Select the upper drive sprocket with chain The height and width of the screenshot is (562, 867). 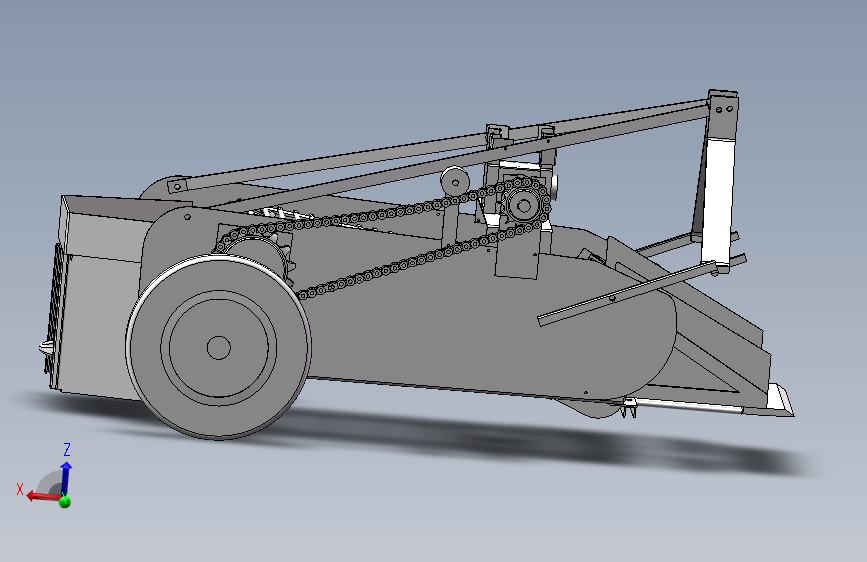tap(523, 206)
